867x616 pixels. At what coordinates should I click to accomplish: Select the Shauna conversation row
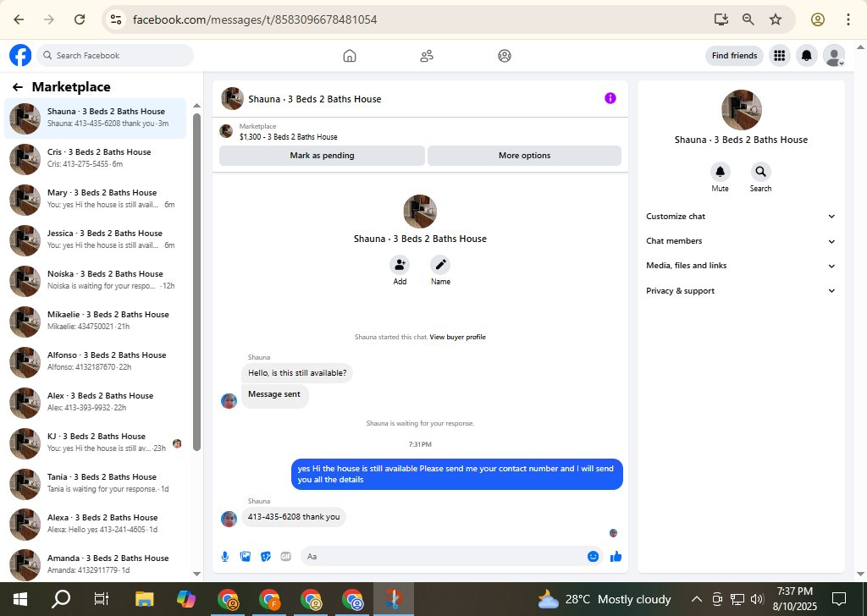pyautogui.click(x=95, y=118)
